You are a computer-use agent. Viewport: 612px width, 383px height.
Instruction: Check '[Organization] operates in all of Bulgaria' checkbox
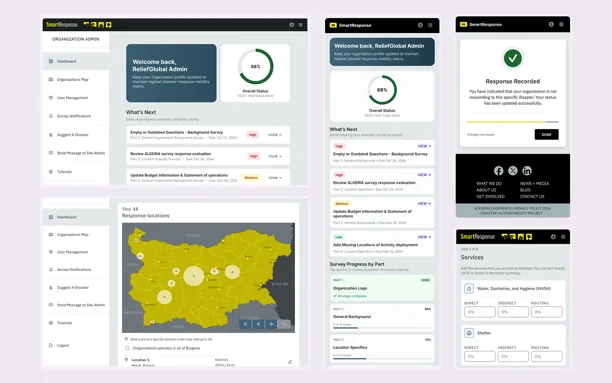[127, 348]
